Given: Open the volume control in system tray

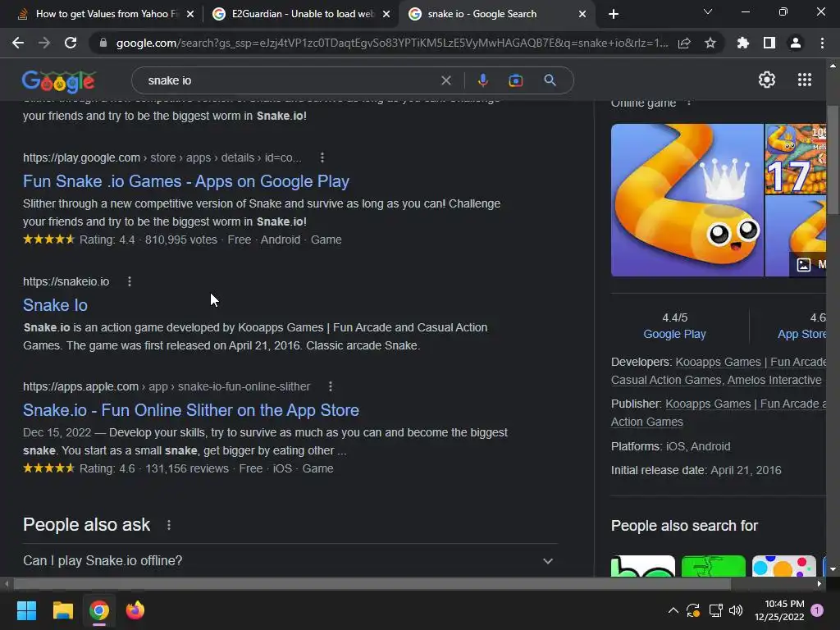Looking at the screenshot, I should (x=736, y=610).
